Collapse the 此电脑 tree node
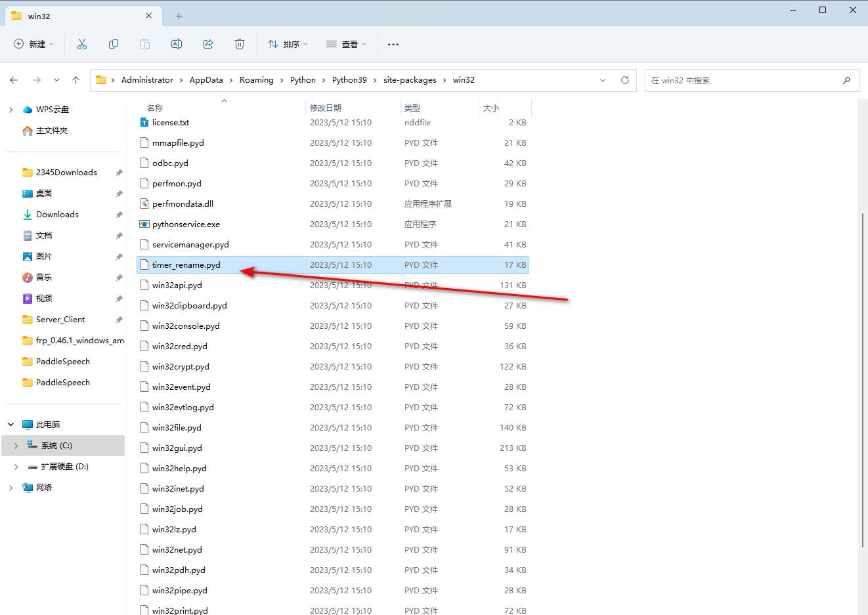Screen dimensions: 868x615 coord(11,425)
